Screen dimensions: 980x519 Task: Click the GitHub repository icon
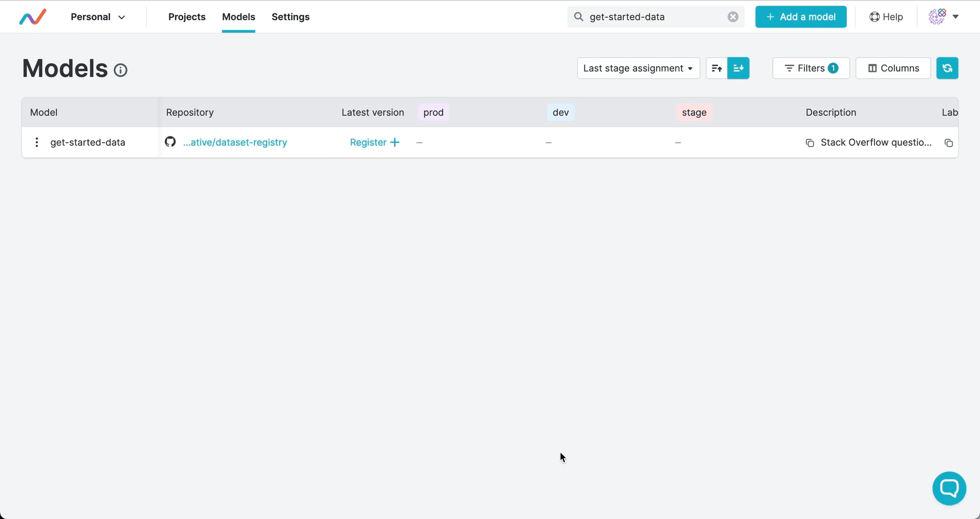click(170, 142)
